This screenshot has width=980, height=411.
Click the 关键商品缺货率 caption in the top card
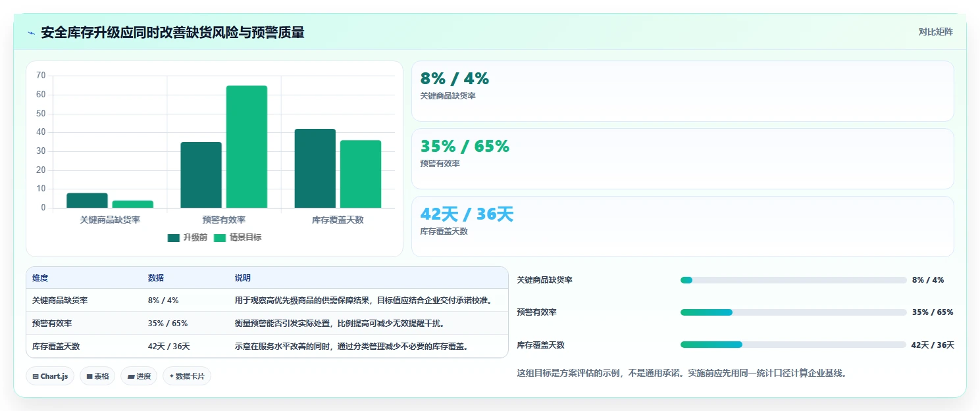coord(448,96)
